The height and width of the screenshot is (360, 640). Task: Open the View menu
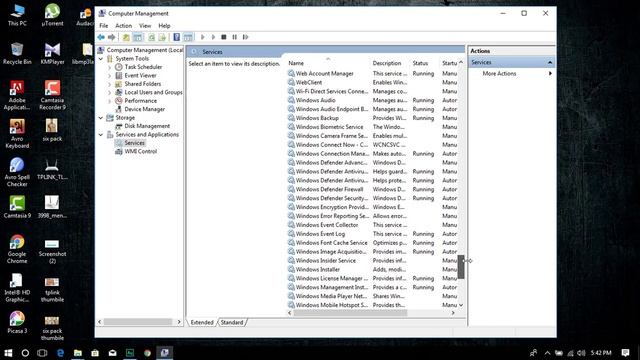145,26
